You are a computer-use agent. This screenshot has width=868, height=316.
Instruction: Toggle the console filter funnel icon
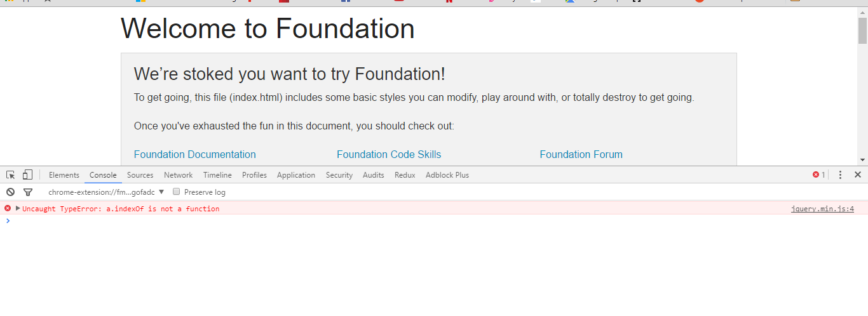[28, 192]
